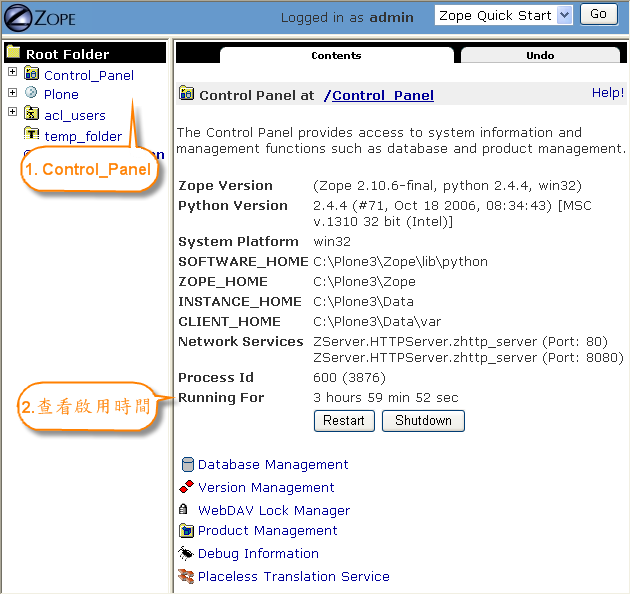
Task: Click the Debug Information bug icon
Action: [186, 554]
